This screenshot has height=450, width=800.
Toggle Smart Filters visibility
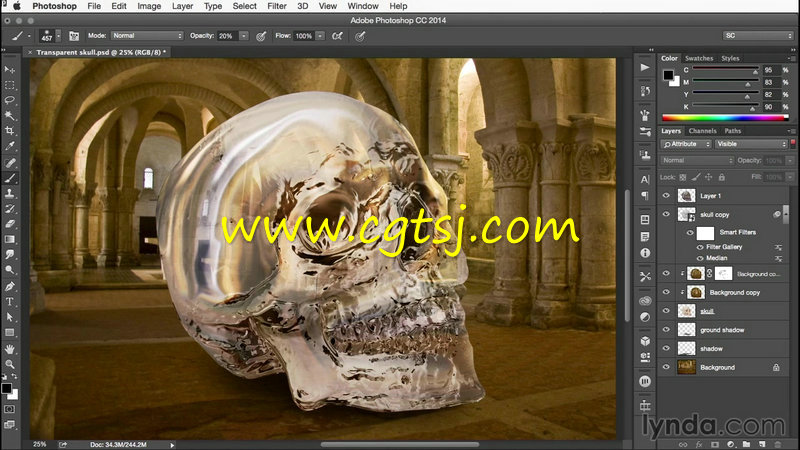tap(690, 233)
